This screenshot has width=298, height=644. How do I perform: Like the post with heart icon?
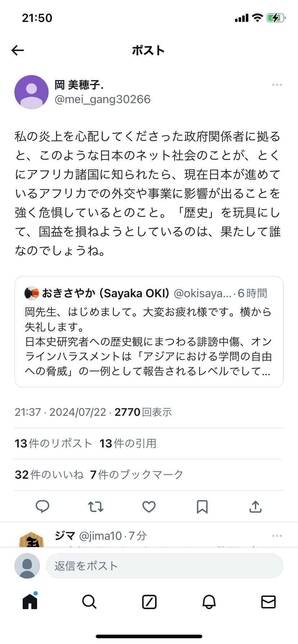(x=149, y=506)
